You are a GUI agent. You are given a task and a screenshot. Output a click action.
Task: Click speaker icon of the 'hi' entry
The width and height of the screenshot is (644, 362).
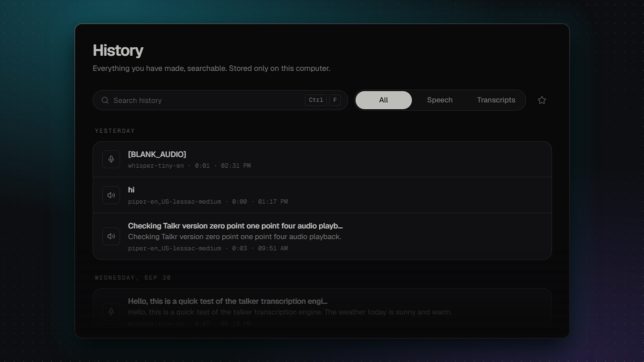(x=111, y=195)
